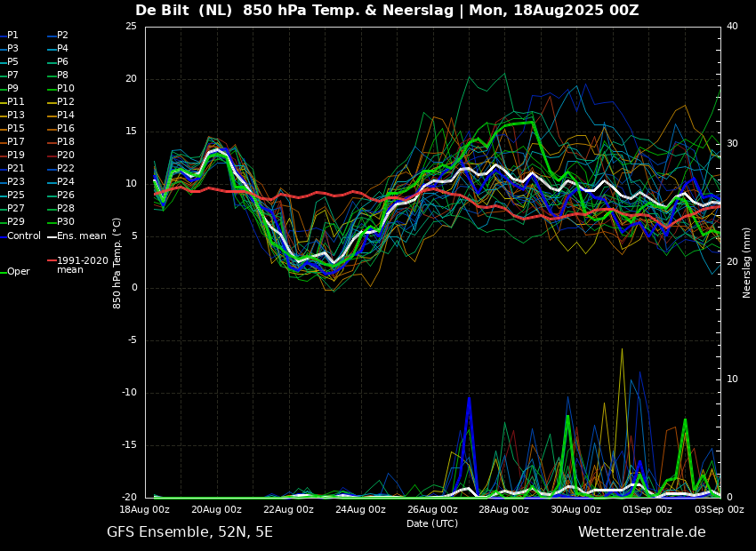Click the 850 hPa Temp. axis title

117,263
